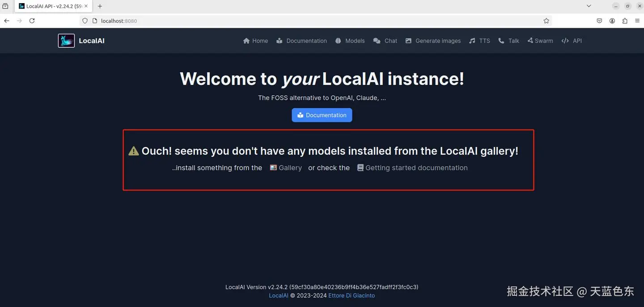Image resolution: width=644 pixels, height=307 pixels.
Task: Open the Talk page
Action: [x=508, y=41]
